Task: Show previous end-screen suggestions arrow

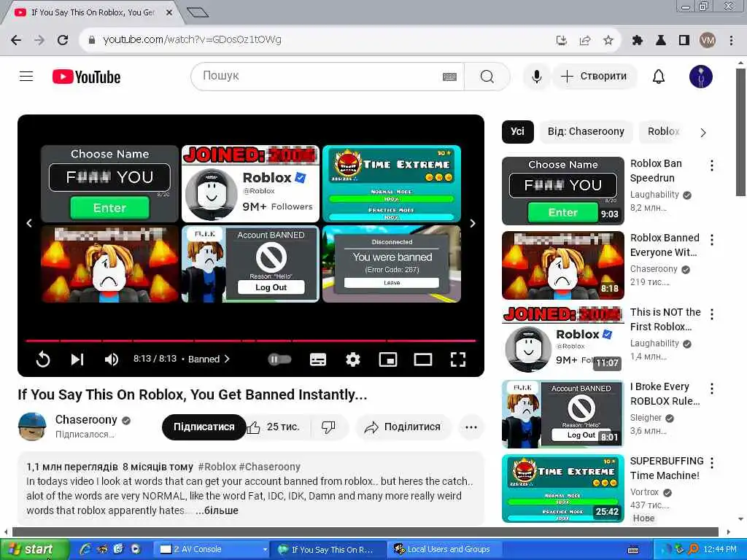Action: click(x=29, y=223)
